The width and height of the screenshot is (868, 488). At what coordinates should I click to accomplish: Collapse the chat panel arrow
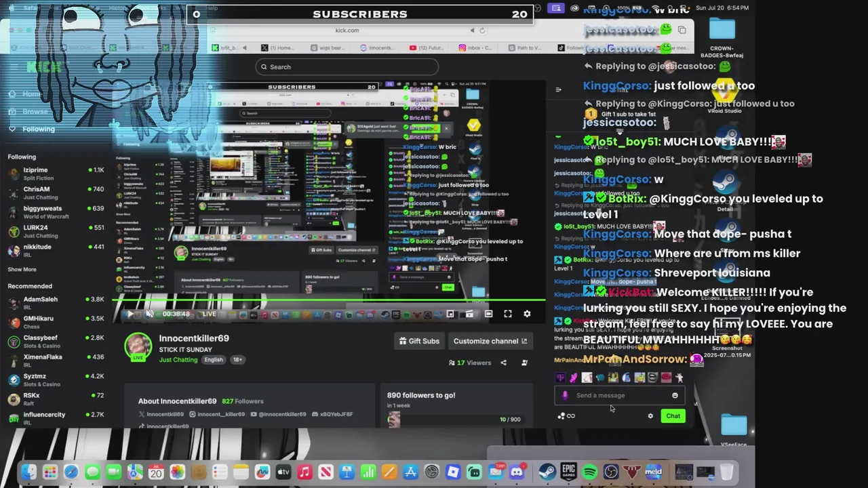coord(558,89)
